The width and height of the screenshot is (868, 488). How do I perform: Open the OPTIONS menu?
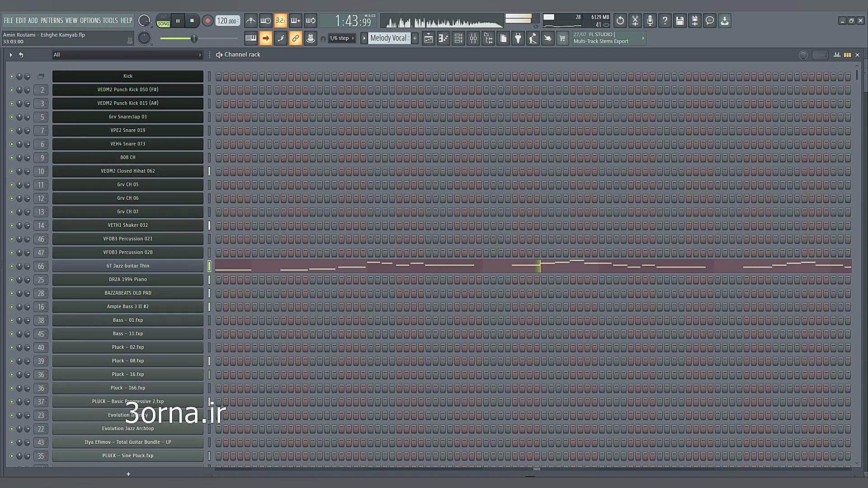tap(90, 20)
